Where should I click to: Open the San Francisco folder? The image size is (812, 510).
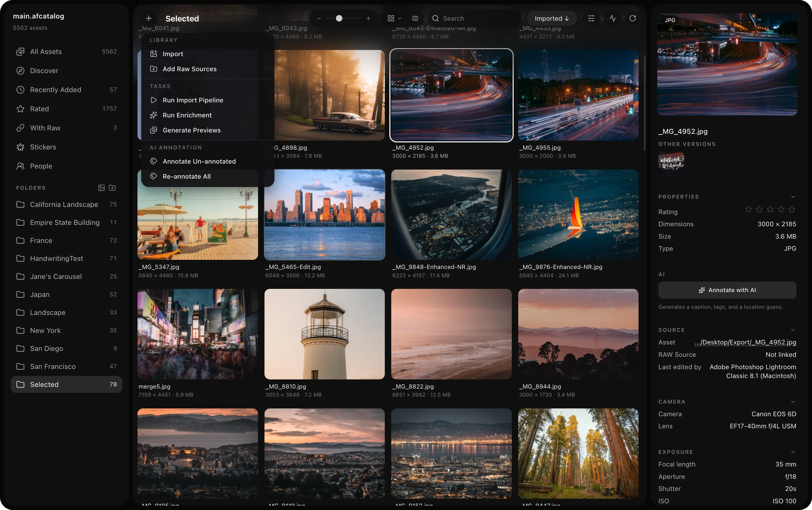coord(66,367)
